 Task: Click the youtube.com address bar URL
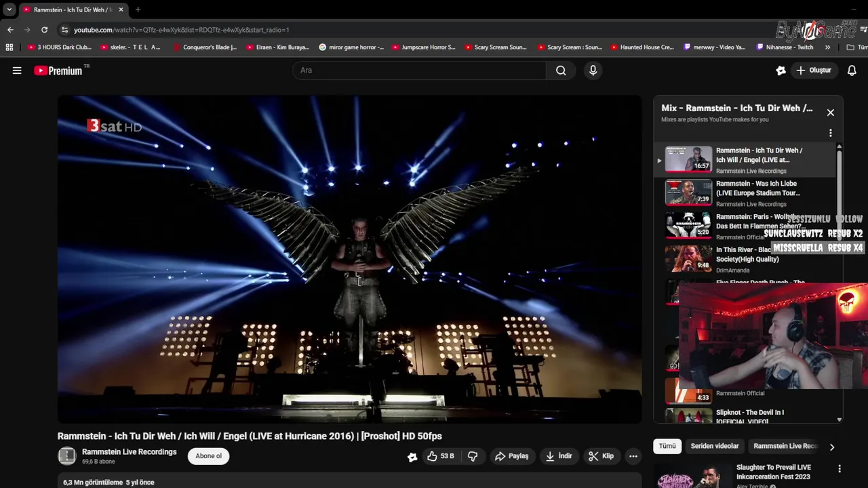(181, 30)
